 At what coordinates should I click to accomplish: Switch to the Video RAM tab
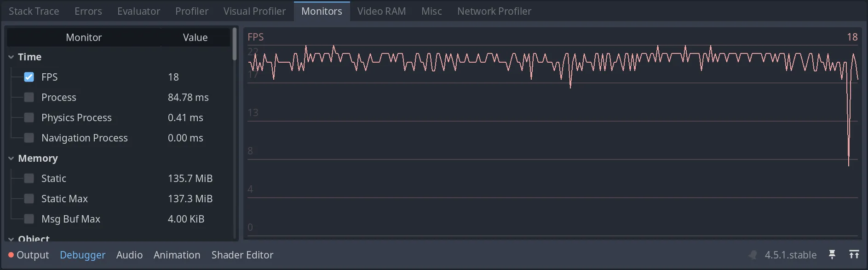[x=382, y=11]
